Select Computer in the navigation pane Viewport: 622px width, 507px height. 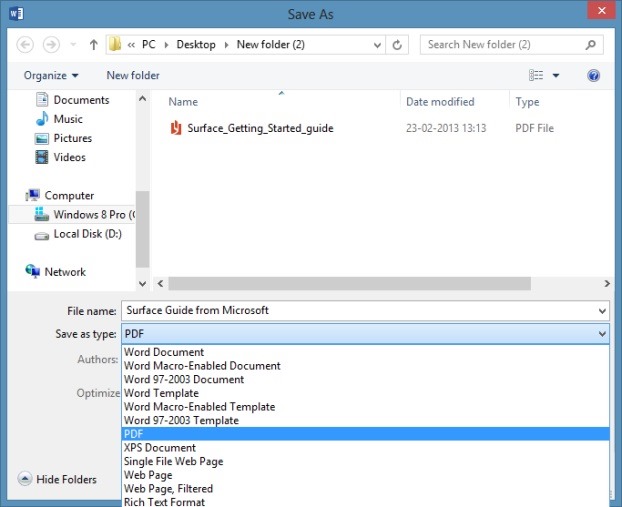click(x=69, y=195)
